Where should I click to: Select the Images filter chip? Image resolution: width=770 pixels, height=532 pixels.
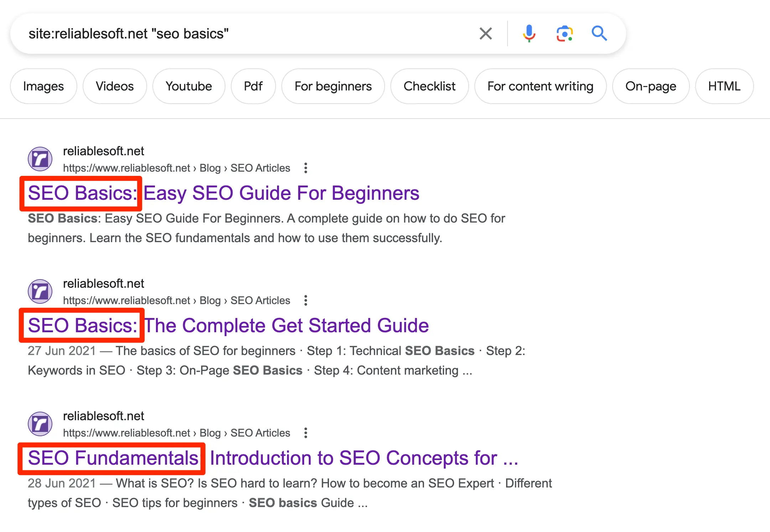tap(43, 87)
